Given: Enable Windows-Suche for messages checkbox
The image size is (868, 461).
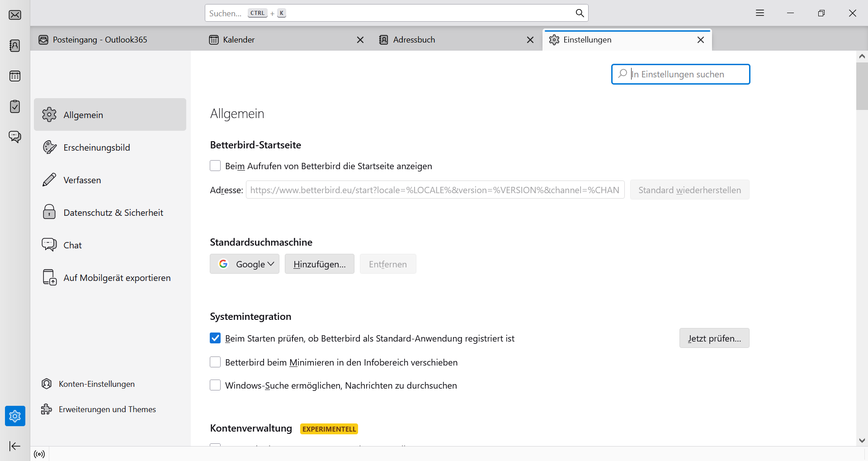Looking at the screenshot, I should [x=215, y=385].
